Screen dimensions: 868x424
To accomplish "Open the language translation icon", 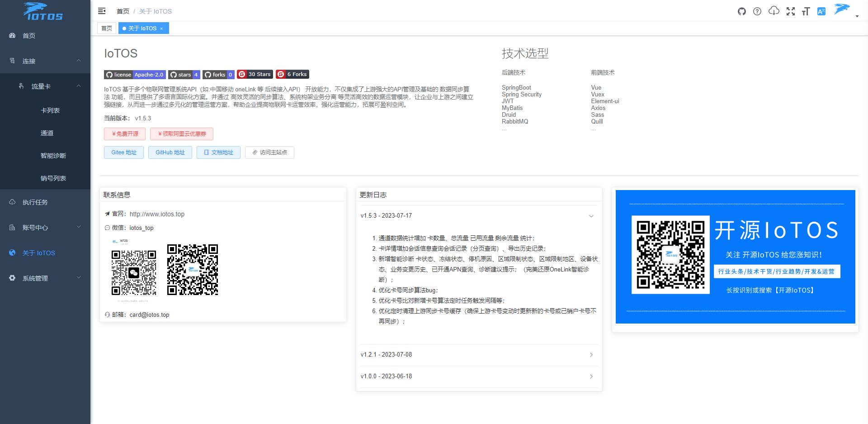I will tap(821, 11).
